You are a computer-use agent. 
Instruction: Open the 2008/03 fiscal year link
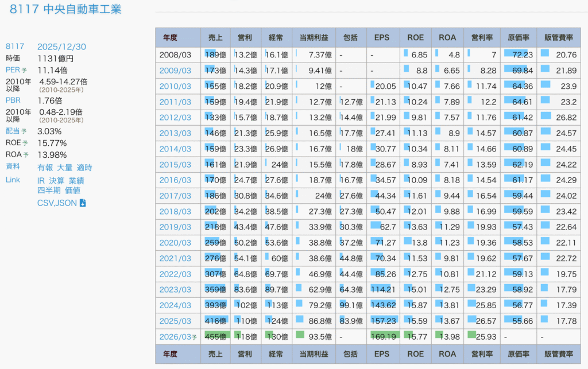pyautogui.click(x=175, y=55)
